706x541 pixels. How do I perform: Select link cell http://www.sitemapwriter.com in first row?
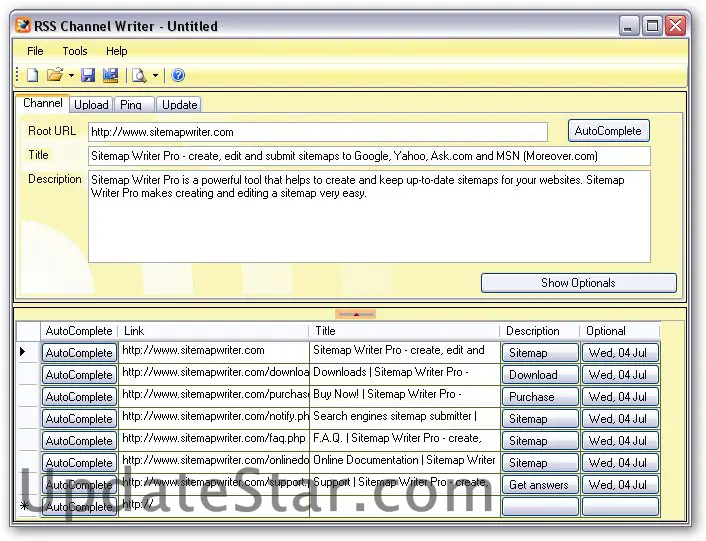[214, 352]
